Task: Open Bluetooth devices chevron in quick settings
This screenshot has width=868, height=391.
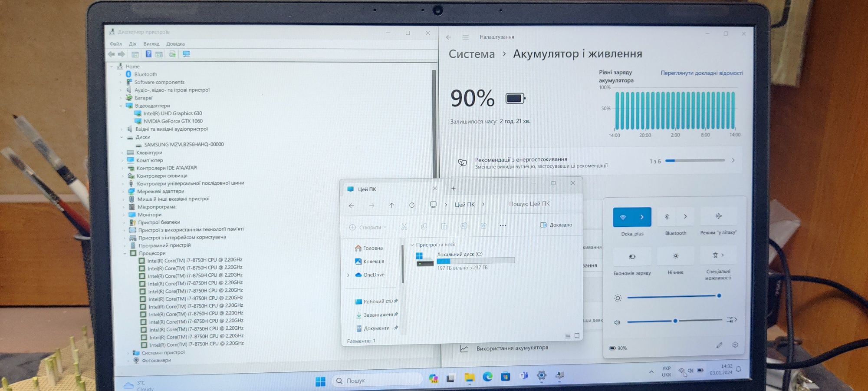Action: pyautogui.click(x=685, y=216)
